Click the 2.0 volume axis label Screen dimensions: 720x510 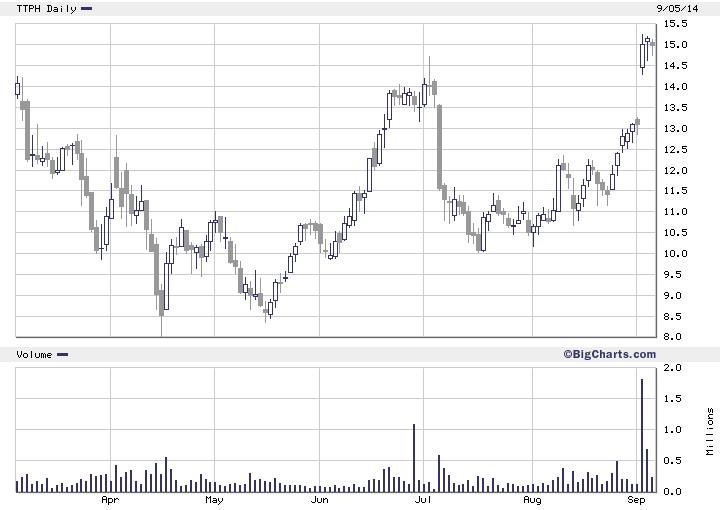[x=673, y=368]
